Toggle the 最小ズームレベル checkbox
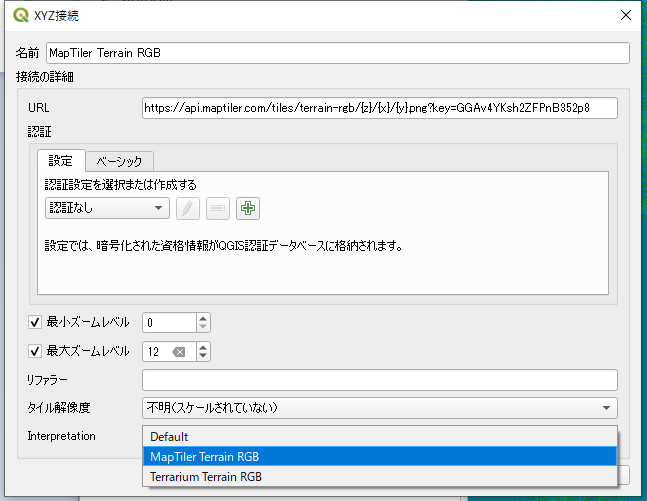 pyautogui.click(x=35, y=322)
